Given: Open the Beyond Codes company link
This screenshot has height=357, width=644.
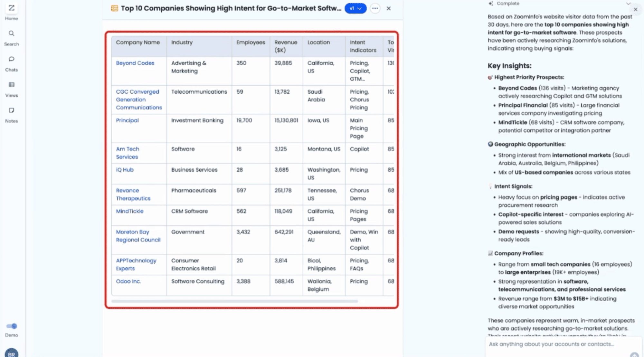Looking at the screenshot, I should click(x=135, y=63).
